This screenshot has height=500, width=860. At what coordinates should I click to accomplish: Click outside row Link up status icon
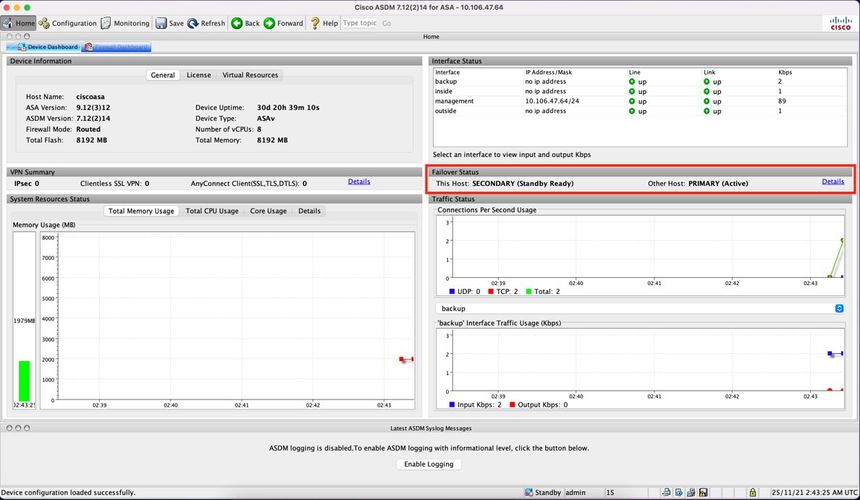[706, 111]
